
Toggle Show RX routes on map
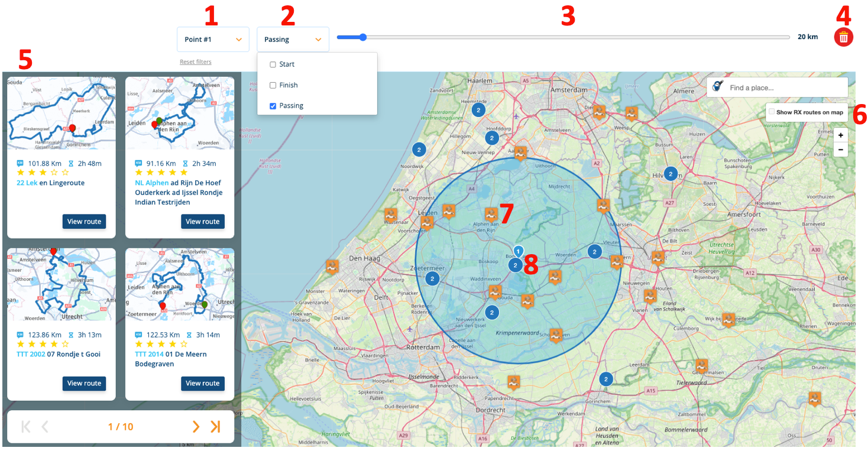(772, 112)
